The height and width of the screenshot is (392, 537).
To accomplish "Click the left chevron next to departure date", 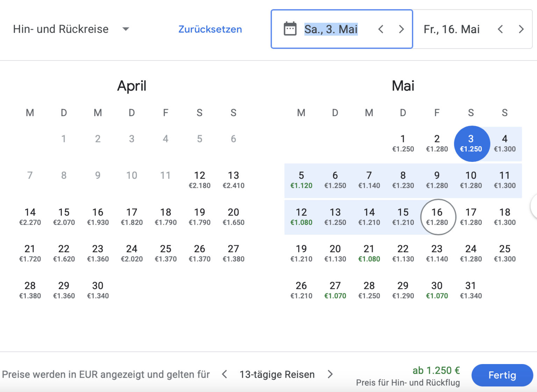I will pos(381,29).
